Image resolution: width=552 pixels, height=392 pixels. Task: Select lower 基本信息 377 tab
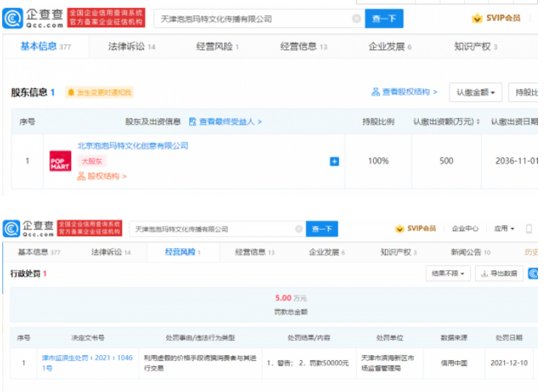[x=39, y=252]
